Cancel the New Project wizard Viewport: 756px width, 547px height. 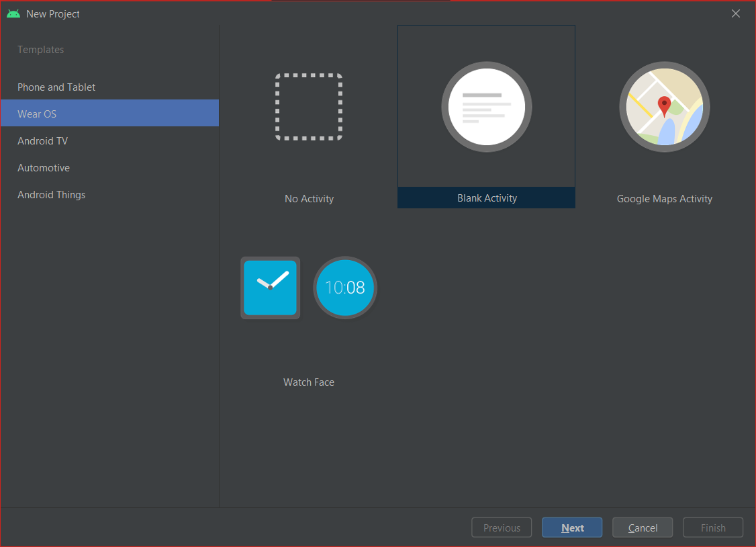(x=643, y=528)
